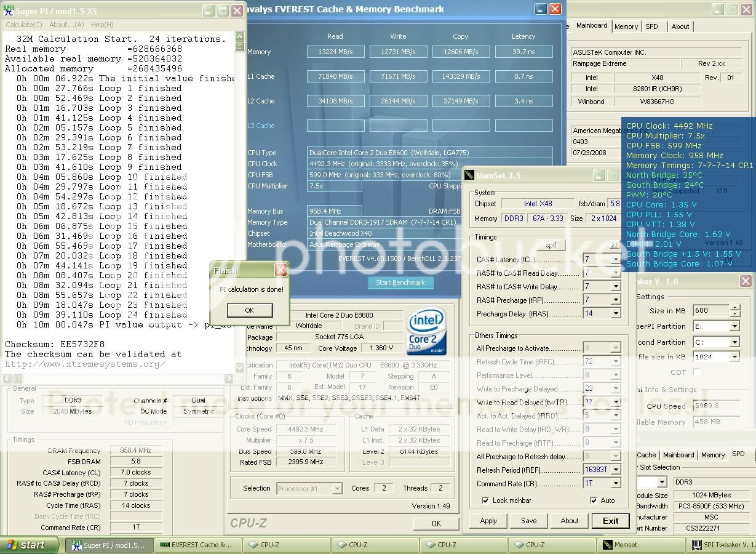
Task: Open Processor #1 selection dropdown in CPU-Z
Action: [x=337, y=489]
